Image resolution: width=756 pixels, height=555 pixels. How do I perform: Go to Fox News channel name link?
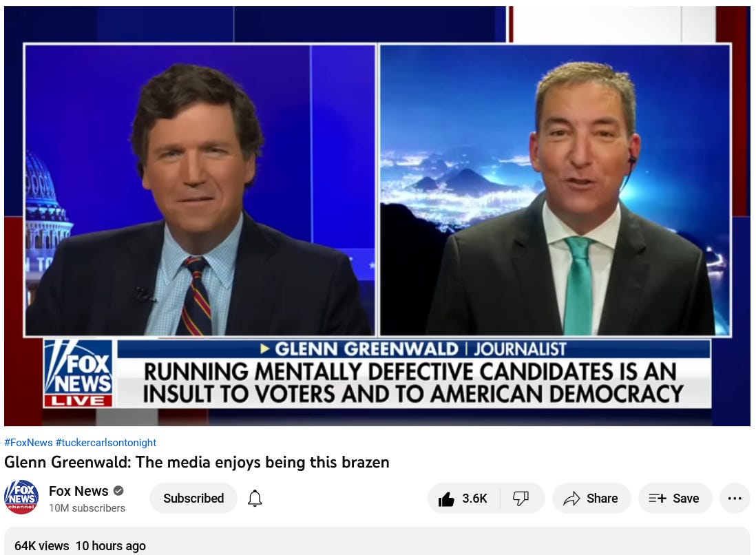(x=78, y=491)
